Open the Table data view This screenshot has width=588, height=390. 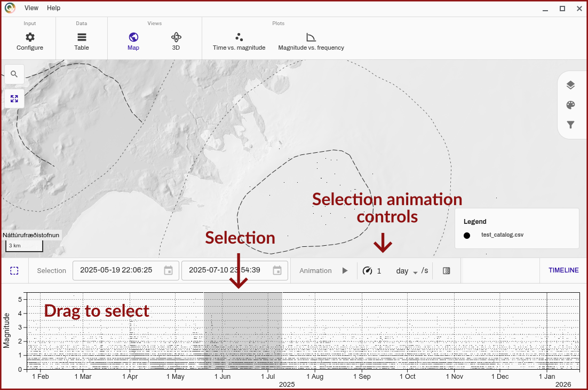[82, 41]
